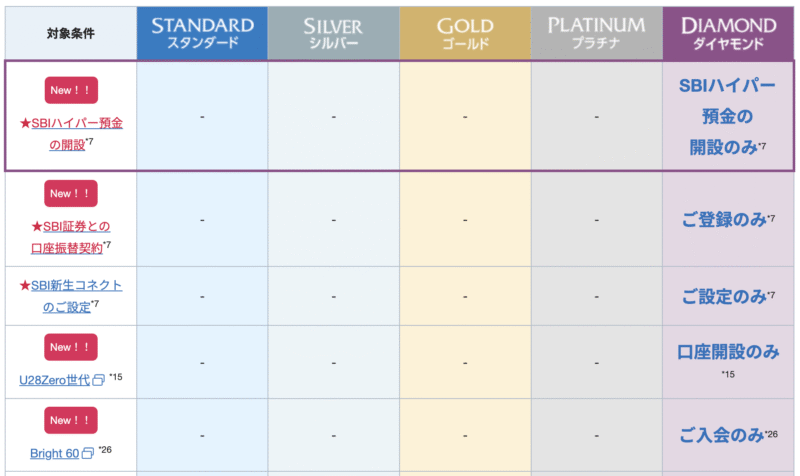Click the New!! badge above U28Zero世代
This screenshot has height=476, width=800.
(x=71, y=347)
